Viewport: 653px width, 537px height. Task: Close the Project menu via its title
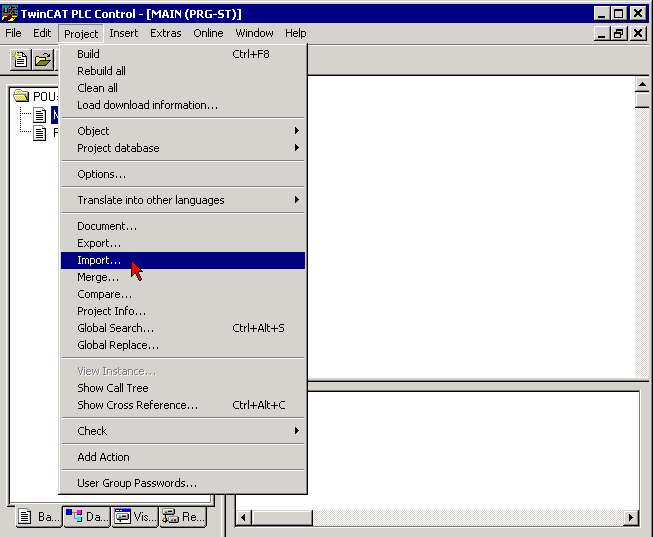pos(81,34)
